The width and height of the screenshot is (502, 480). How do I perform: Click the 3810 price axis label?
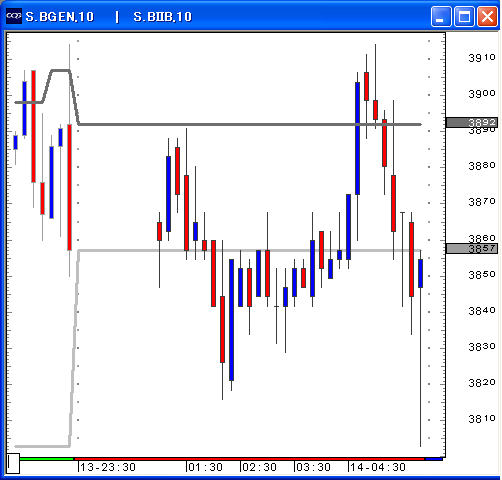482,419
